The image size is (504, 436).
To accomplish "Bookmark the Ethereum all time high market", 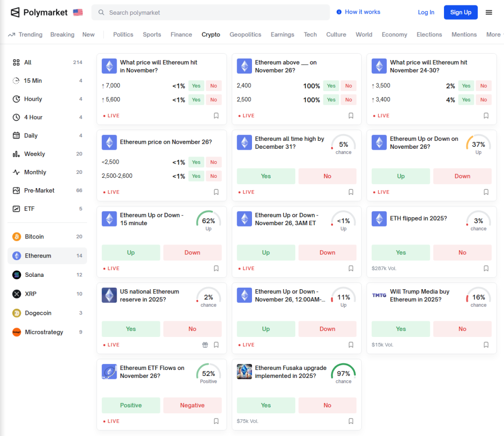I will click(351, 192).
